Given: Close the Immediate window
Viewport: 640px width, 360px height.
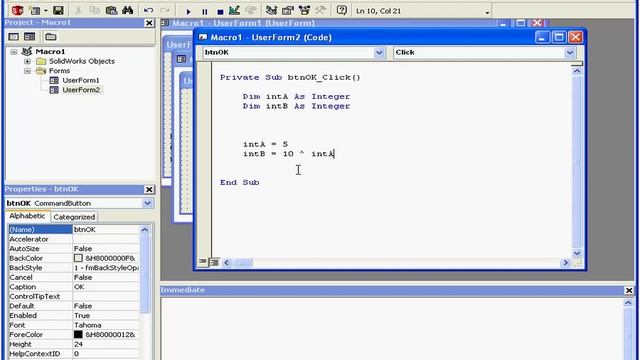Looking at the screenshot, I should [629, 290].
